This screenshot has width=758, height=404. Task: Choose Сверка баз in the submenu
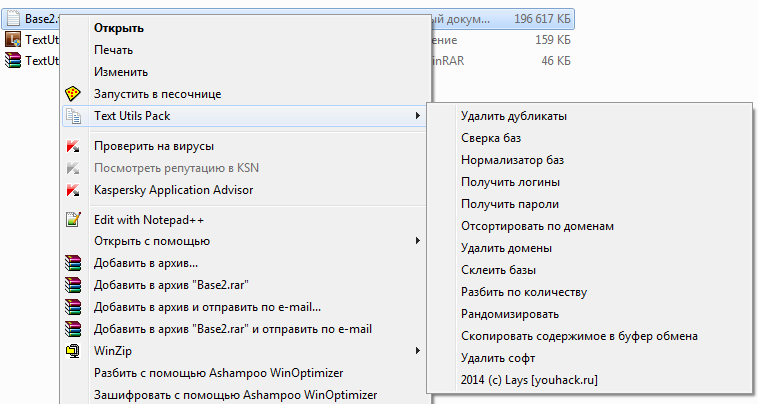[491, 138]
